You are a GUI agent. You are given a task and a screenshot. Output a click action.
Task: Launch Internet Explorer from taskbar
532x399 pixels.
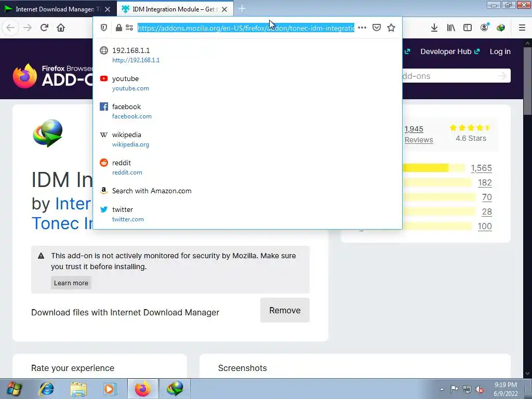(x=46, y=389)
